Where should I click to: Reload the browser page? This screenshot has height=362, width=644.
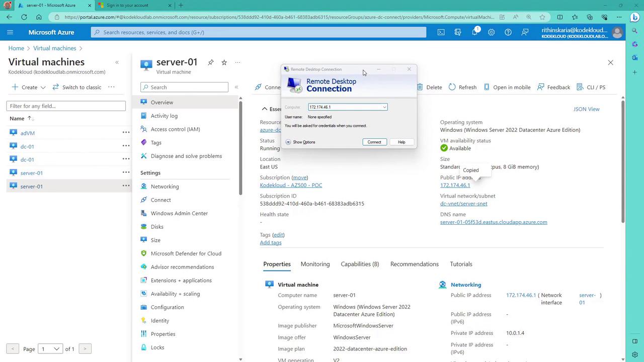pyautogui.click(x=24, y=17)
